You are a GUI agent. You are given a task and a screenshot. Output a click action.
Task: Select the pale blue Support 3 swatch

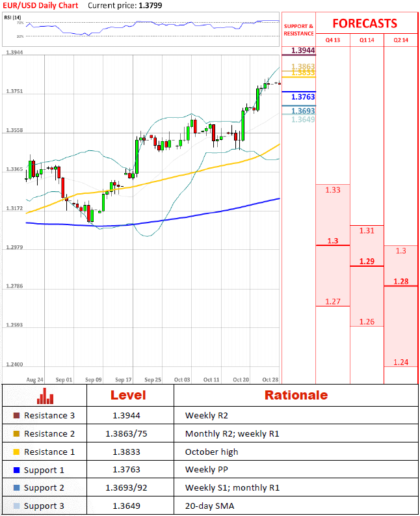click(x=17, y=506)
